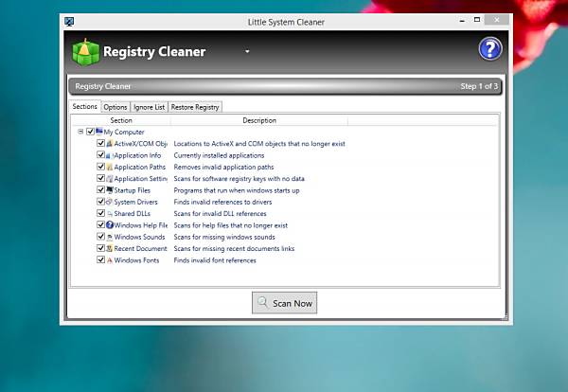Toggle the My Computer checkbox

tap(90, 132)
